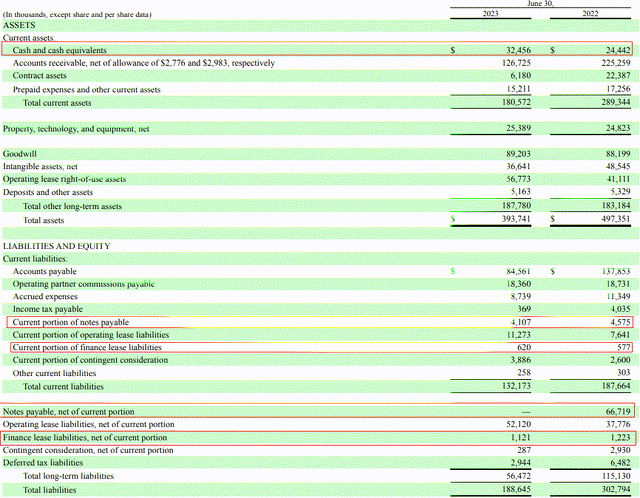Select the Total liabilities 2022 value 302,794

616,489
